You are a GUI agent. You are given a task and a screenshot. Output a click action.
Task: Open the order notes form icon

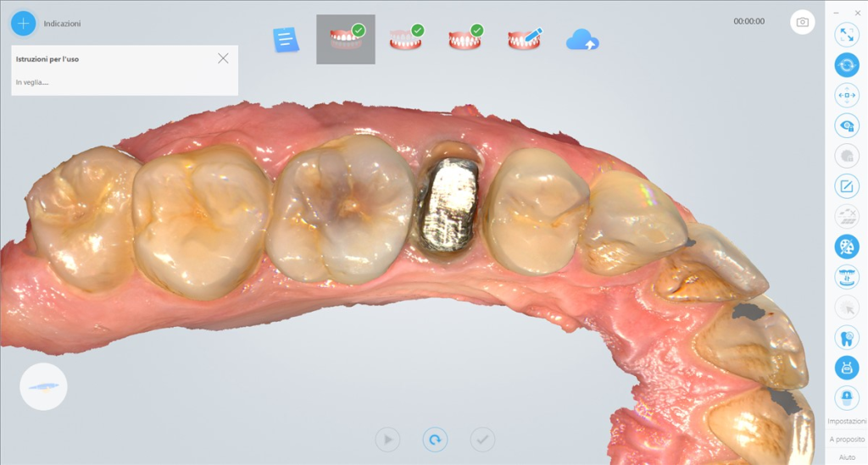(286, 40)
